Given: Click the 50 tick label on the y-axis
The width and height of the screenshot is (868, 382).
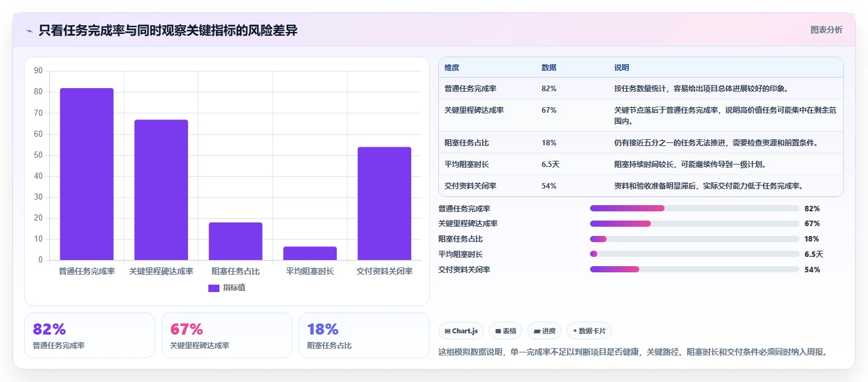Looking at the screenshot, I should coord(38,155).
